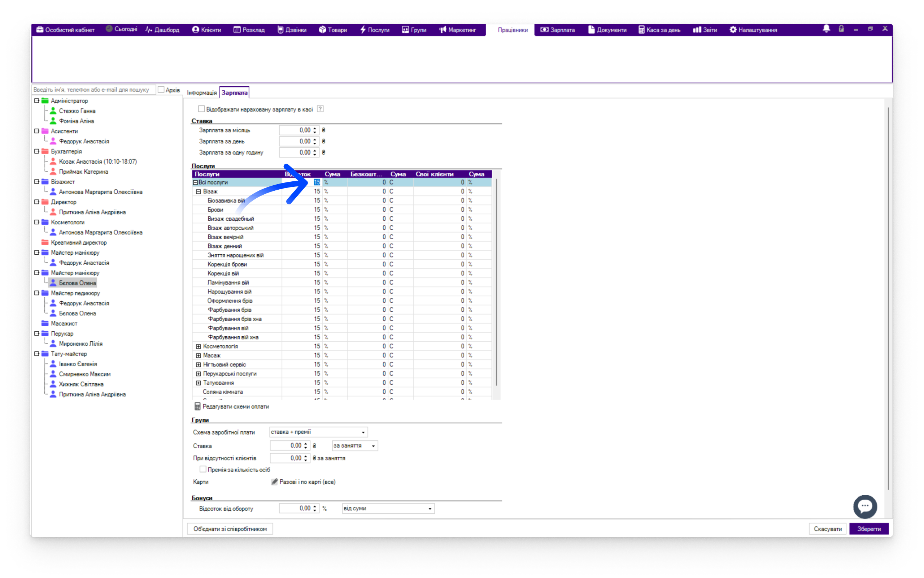Enable Премія за кількість осіб checkbox
This screenshot has width=924, height=578.
(203, 469)
